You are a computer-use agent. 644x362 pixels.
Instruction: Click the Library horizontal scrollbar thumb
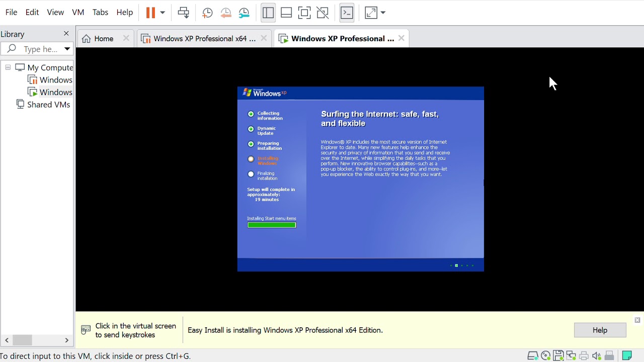pos(22,340)
